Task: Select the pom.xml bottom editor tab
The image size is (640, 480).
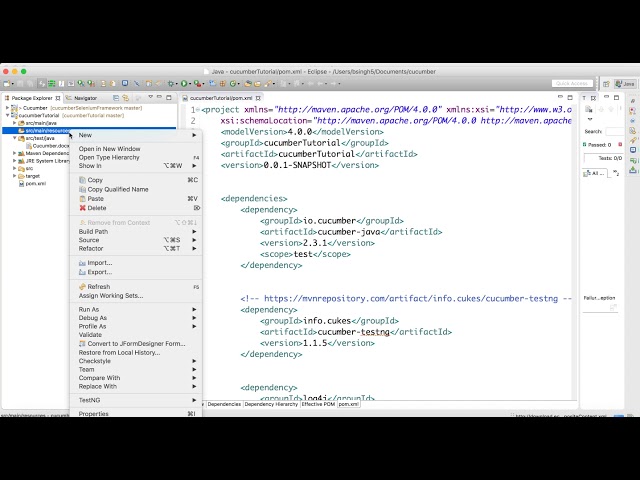Action: pos(349,404)
